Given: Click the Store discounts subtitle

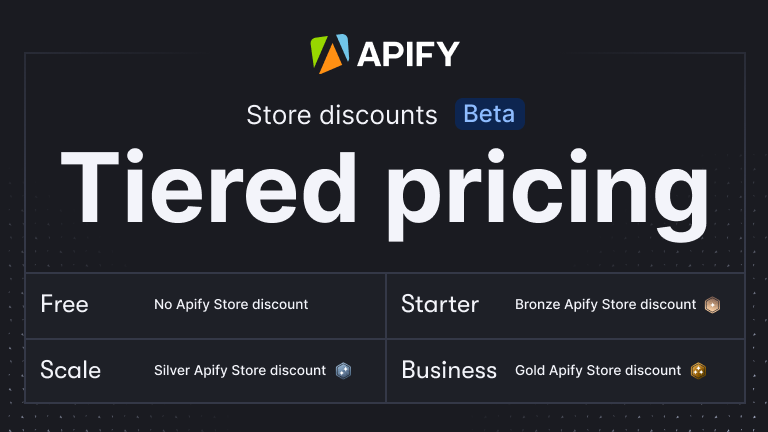Looking at the screenshot, I should click(x=342, y=115).
